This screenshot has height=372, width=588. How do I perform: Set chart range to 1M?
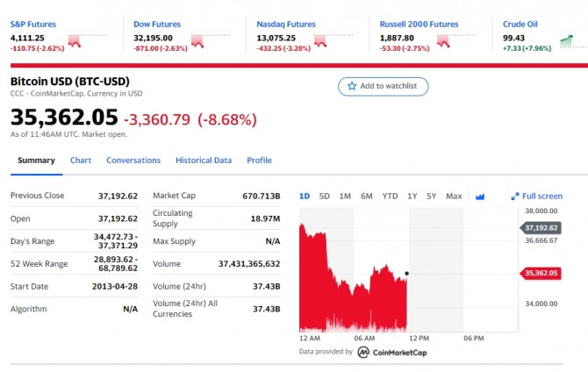point(345,197)
